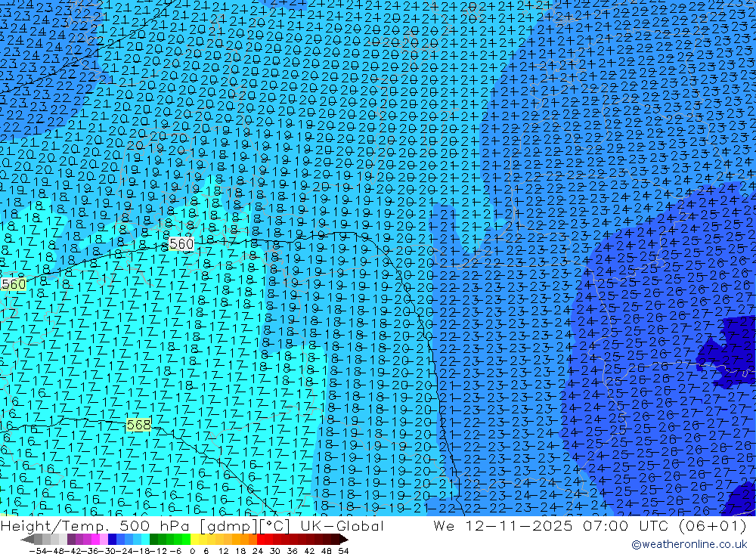This screenshot has width=756, height=554.
Task: Select the 'UK-Global' model name text
Action: (x=342, y=525)
